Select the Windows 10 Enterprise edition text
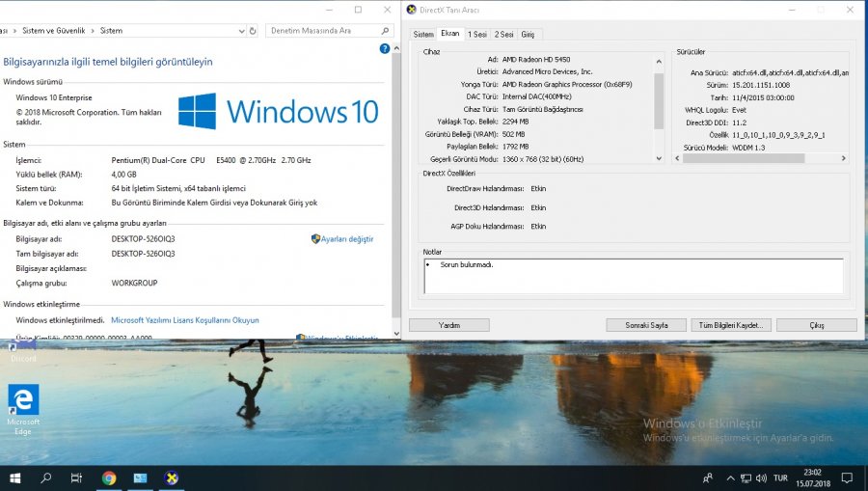The width and height of the screenshot is (868, 491). point(54,97)
